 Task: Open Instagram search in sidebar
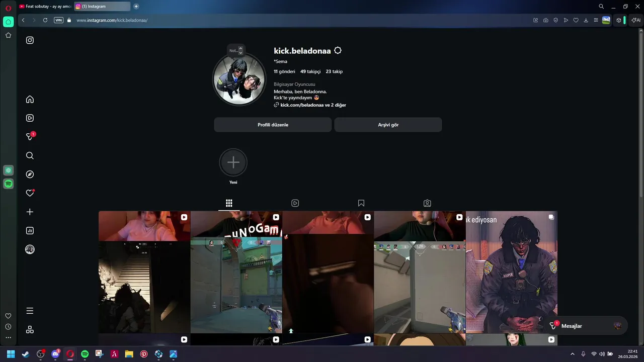coord(30,155)
